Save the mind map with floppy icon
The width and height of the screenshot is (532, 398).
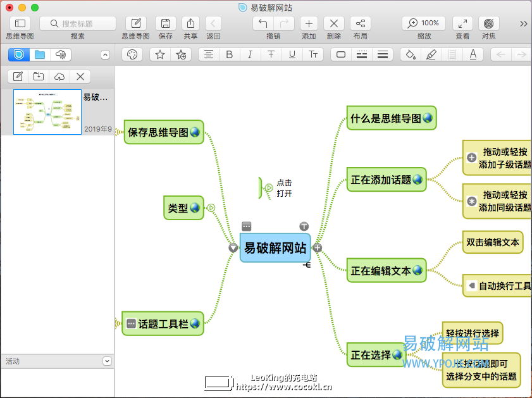coord(166,23)
